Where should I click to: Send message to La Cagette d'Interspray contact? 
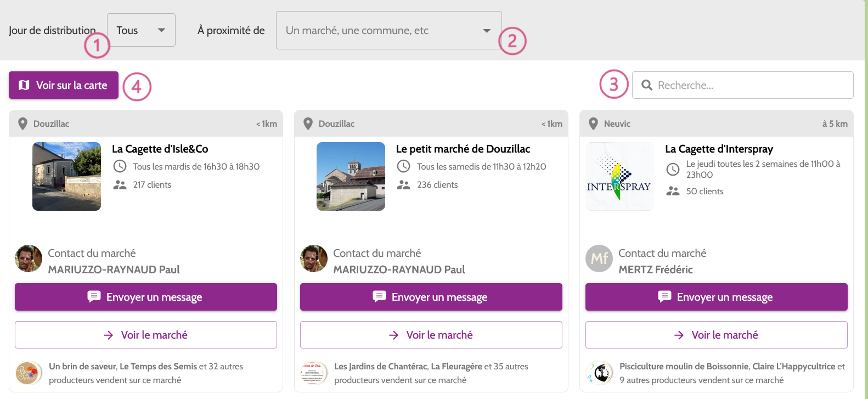716,297
